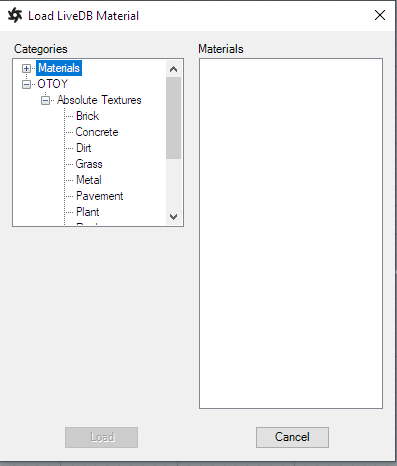Close the Load LiveDB Material dialog
The image size is (397, 466).
click(x=380, y=15)
